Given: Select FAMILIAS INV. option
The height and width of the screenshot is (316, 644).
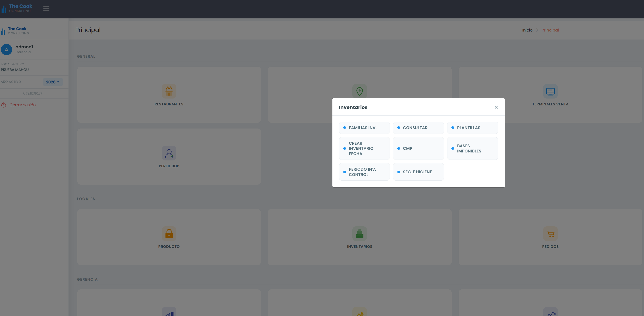Looking at the screenshot, I should (x=364, y=128).
